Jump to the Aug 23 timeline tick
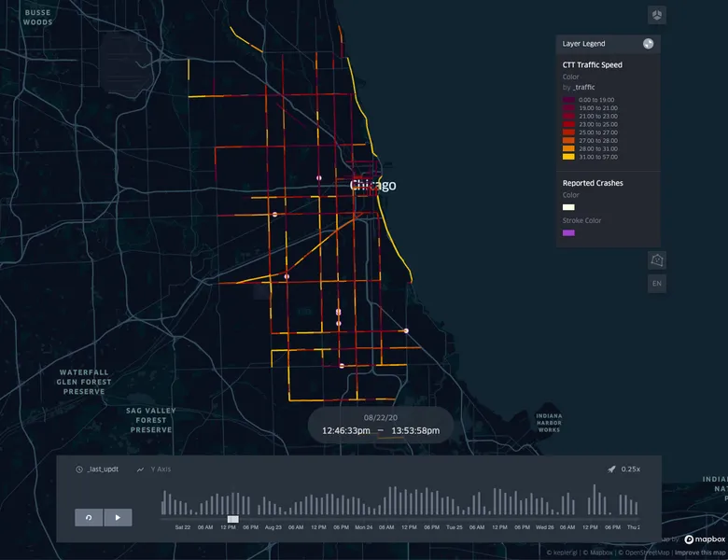The image size is (728, 560). (273, 527)
